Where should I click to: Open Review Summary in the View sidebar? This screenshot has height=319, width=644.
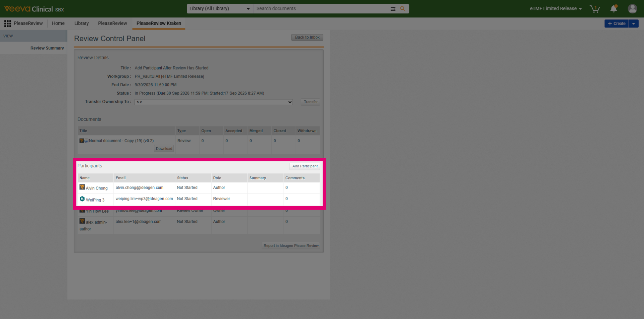tap(47, 48)
